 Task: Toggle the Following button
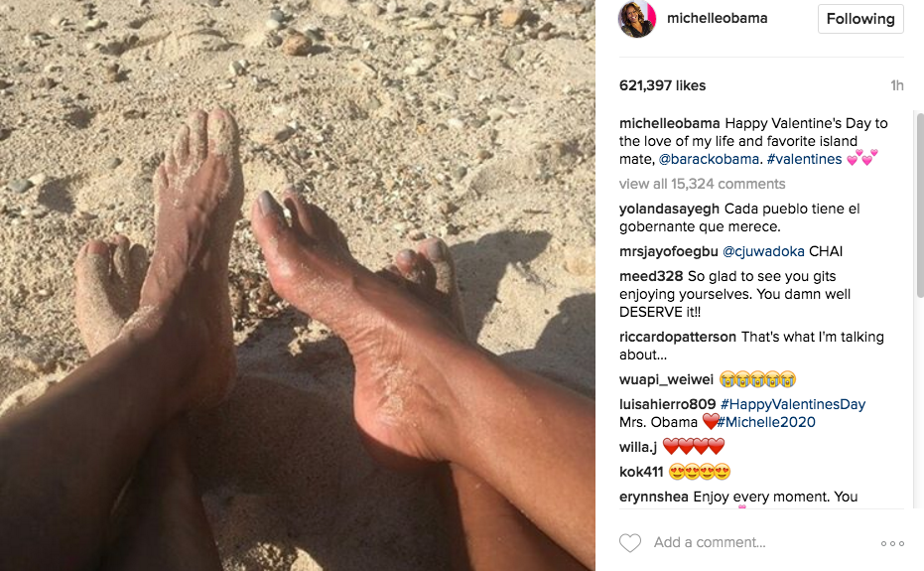click(x=860, y=19)
